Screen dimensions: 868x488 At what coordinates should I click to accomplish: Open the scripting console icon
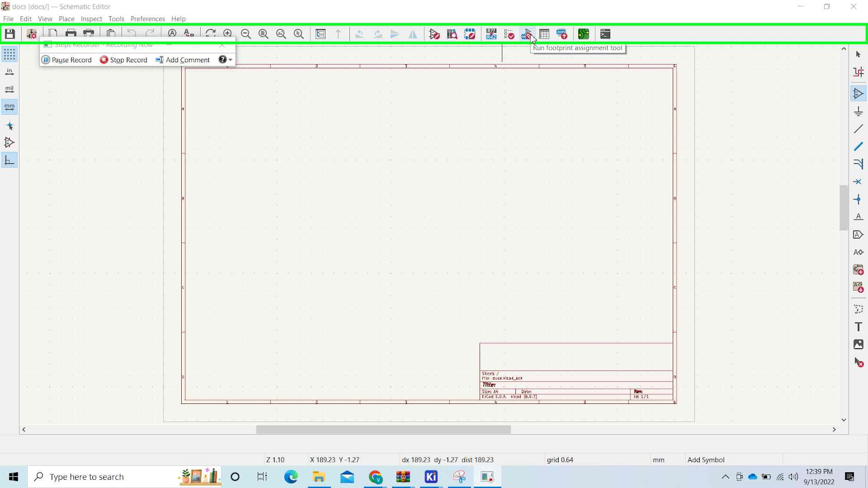[605, 34]
